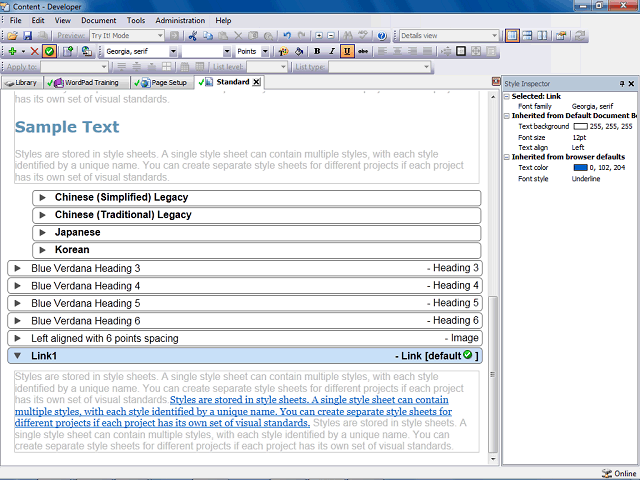Click the globe and monitor icon
Screen dimensions: 640x480
click(x=87, y=51)
